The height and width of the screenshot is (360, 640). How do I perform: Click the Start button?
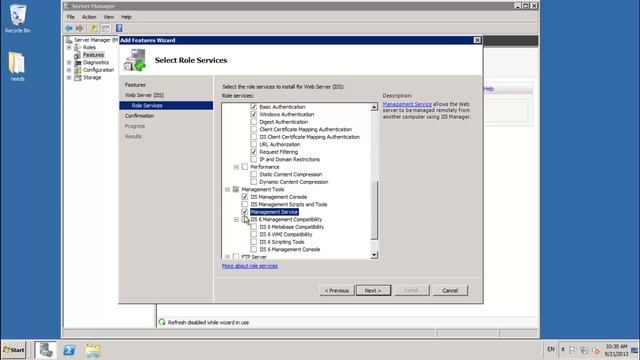[x=14, y=350]
